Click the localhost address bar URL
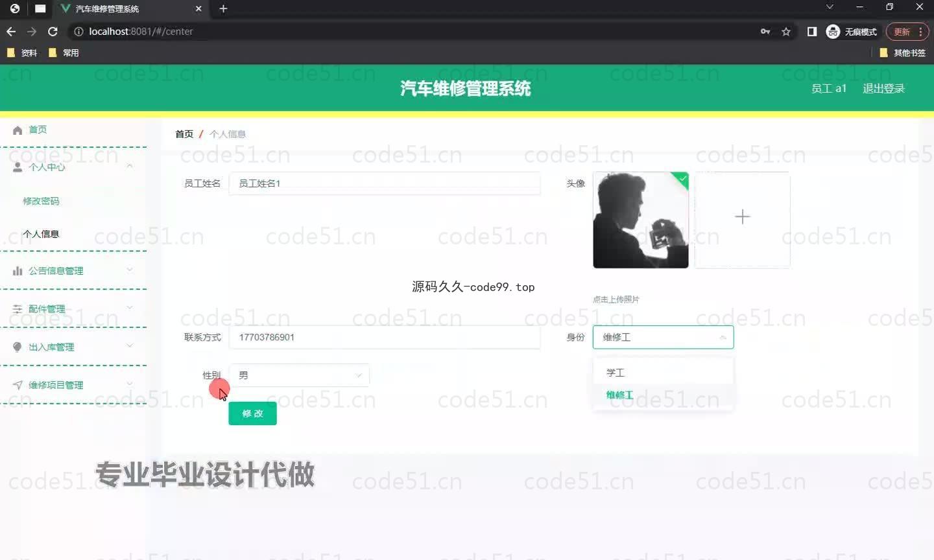 pos(141,31)
